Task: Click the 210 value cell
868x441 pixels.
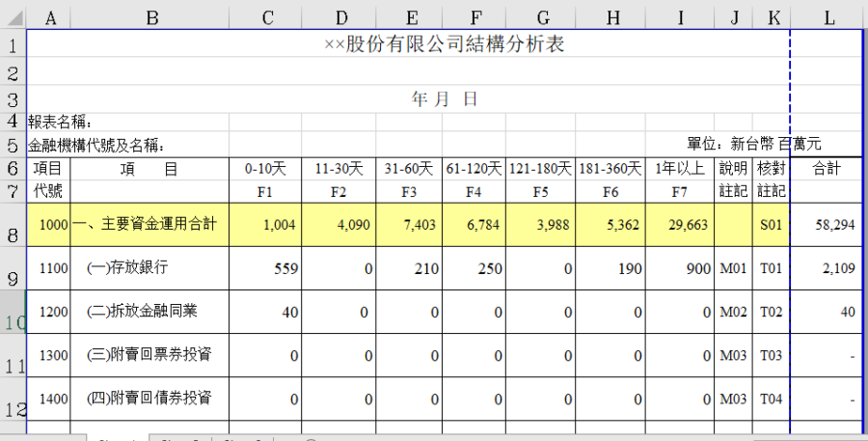Action: 409,268
